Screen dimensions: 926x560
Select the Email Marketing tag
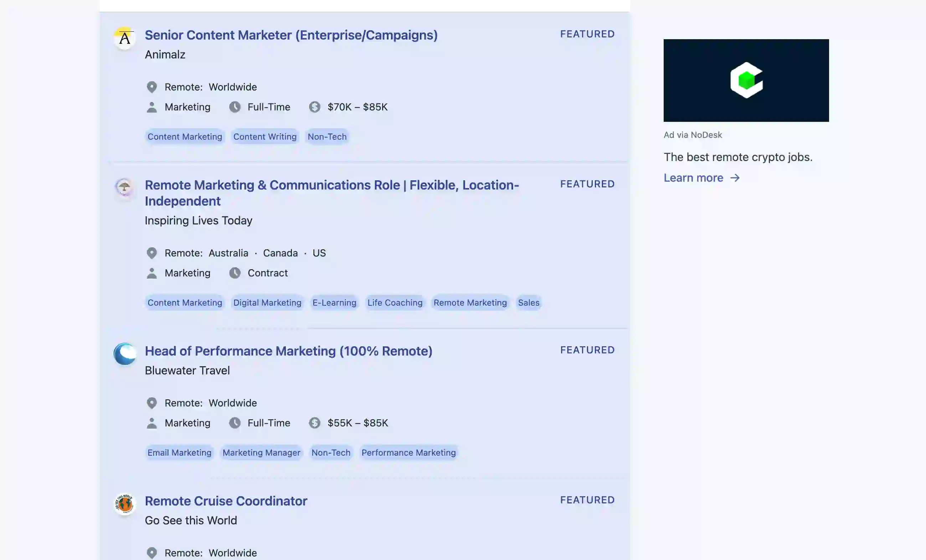[179, 452]
